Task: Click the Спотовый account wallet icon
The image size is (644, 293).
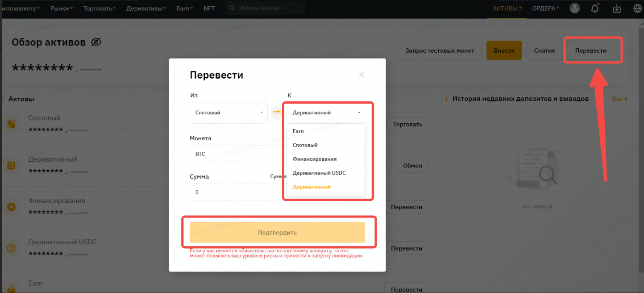Action: point(12,125)
